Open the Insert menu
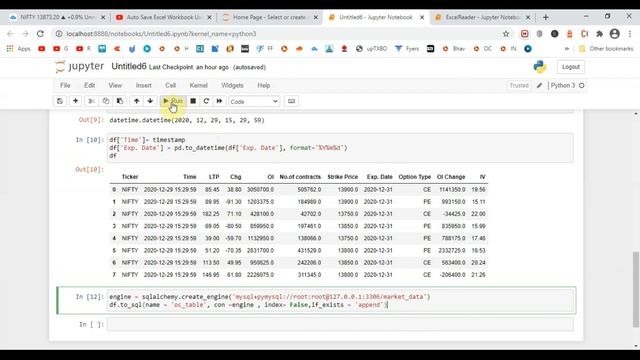This screenshot has height=360, width=640. pyautogui.click(x=144, y=85)
